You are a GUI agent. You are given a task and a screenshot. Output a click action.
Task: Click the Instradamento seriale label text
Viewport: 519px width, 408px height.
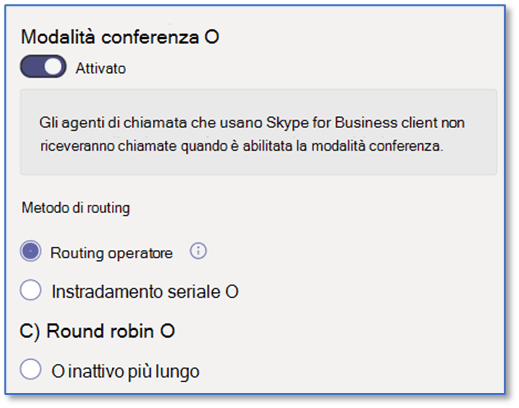pos(136,292)
